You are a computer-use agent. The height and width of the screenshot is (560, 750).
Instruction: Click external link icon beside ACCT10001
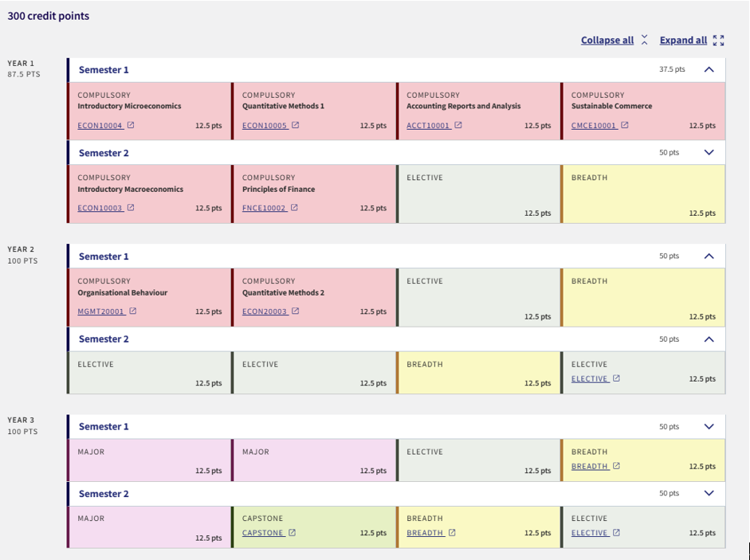458,125
